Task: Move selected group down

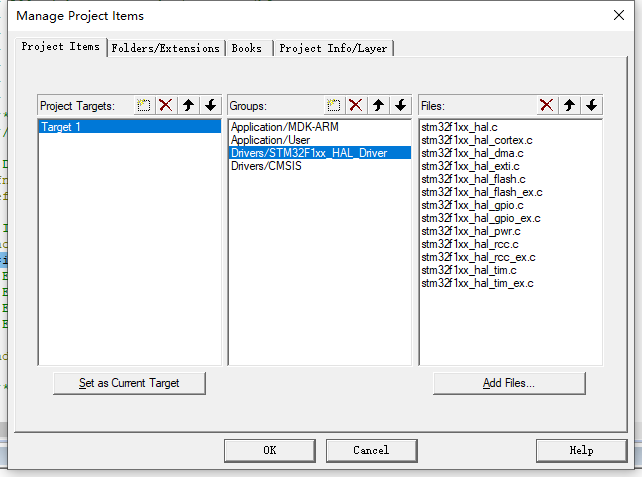Action: coord(400,106)
